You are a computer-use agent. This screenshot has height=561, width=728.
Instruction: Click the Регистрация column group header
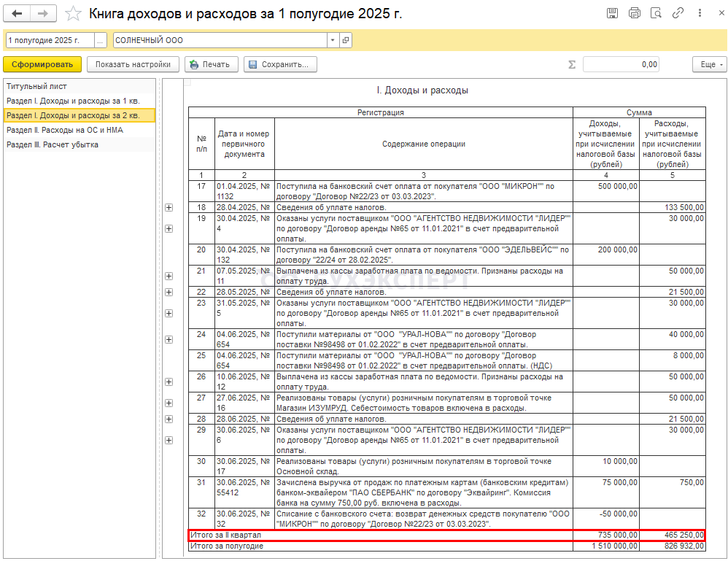tap(381, 112)
